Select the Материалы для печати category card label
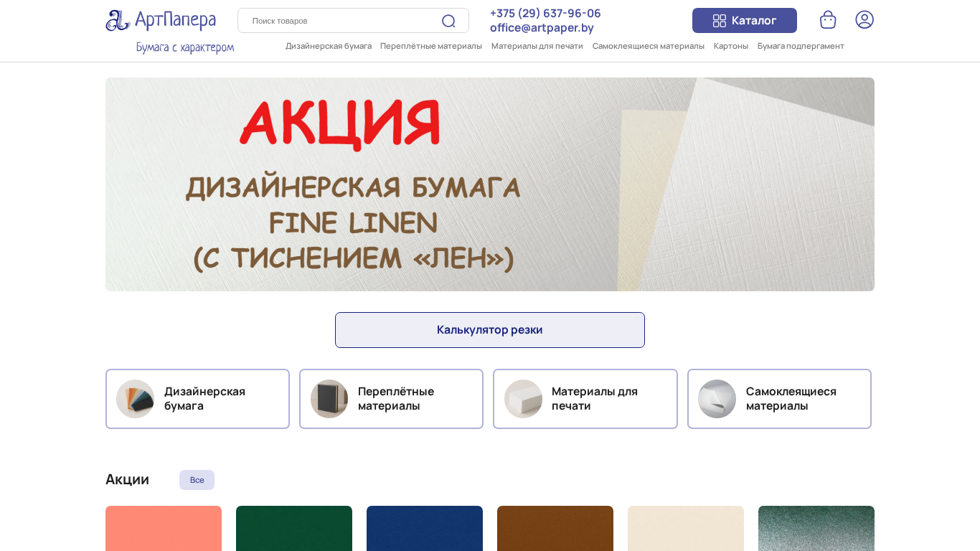The image size is (980, 551). [x=595, y=399]
